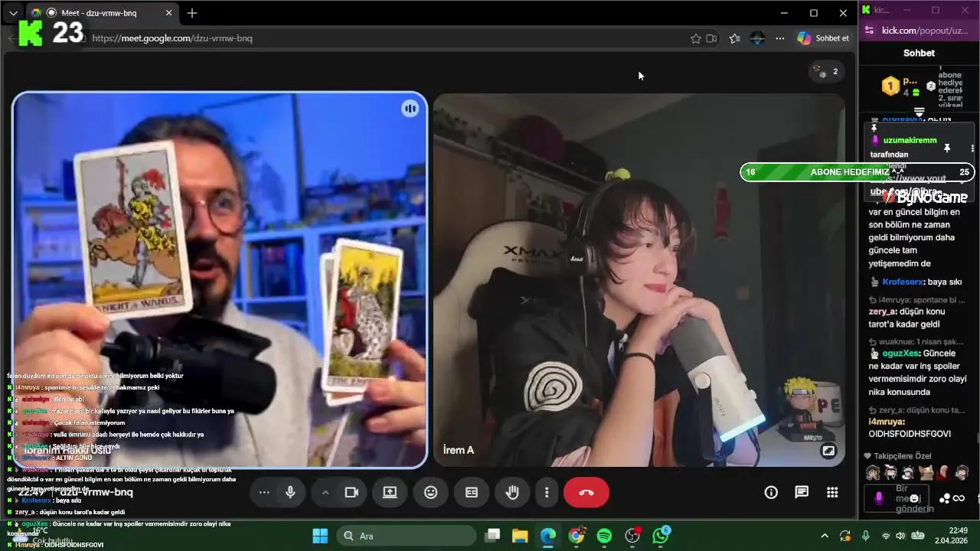Image resolution: width=980 pixels, height=551 pixels.
Task: Open the Meet chat panel
Action: pos(802,492)
